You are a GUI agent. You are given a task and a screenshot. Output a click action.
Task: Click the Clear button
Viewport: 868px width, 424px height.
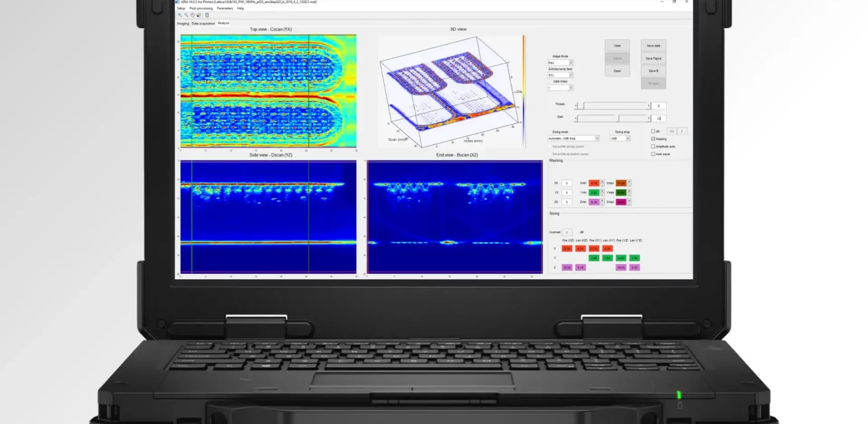pyautogui.click(x=617, y=46)
